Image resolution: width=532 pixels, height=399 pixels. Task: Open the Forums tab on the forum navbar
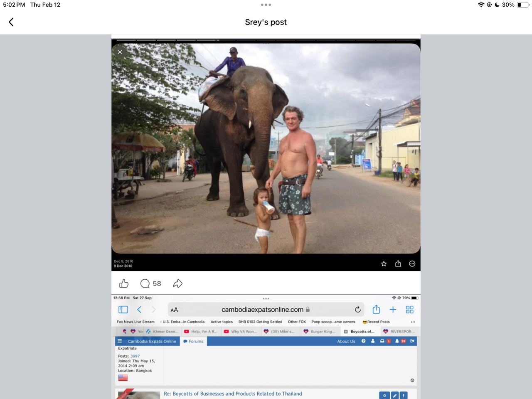coord(193,341)
